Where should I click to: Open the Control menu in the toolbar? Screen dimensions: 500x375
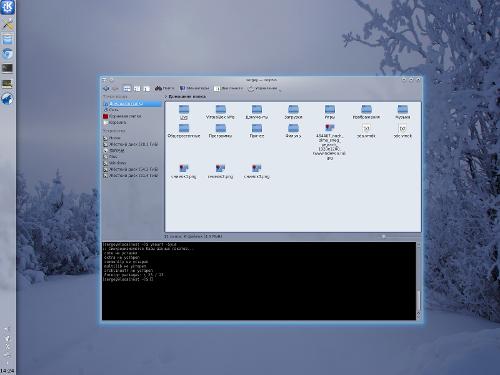point(264,88)
